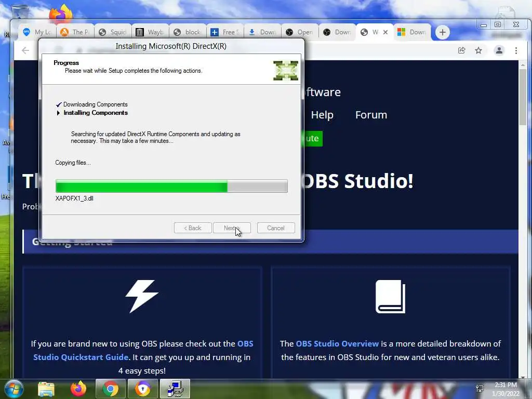Click the share page icon in Chrome
The width and height of the screenshot is (532, 399).
point(461,50)
